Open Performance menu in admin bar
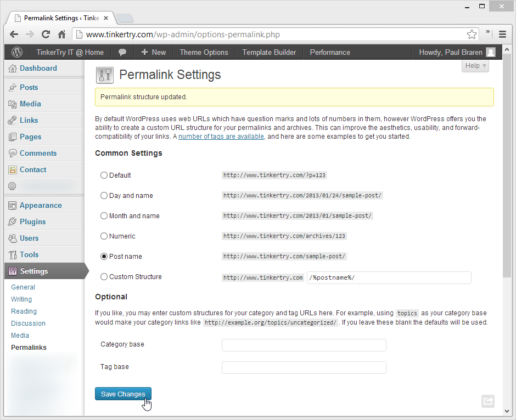Screen dimensions: 516x420 coord(330,52)
